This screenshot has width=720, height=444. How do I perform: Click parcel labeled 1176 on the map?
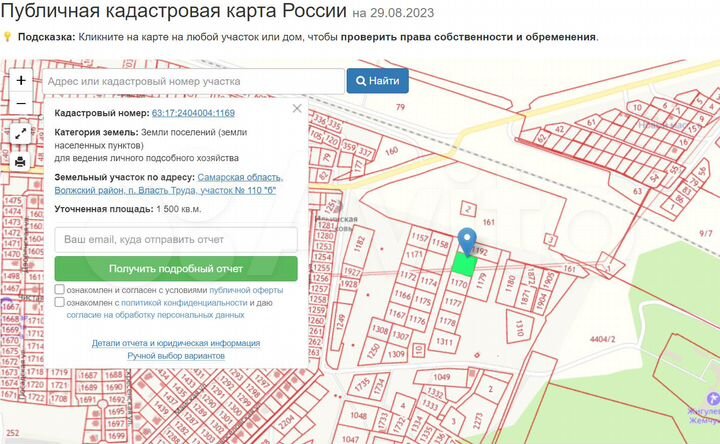coord(417,320)
